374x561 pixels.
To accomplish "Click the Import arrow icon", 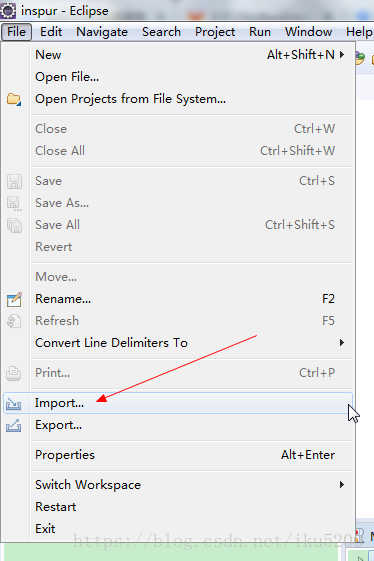I will coord(14,404).
